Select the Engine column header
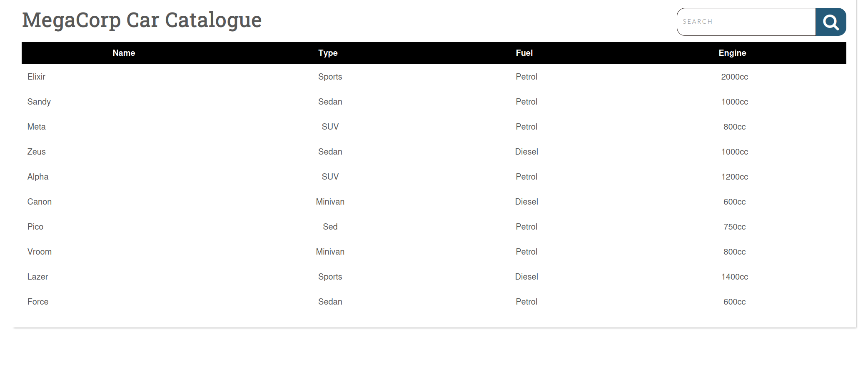The height and width of the screenshot is (365, 868). pyautogui.click(x=732, y=53)
